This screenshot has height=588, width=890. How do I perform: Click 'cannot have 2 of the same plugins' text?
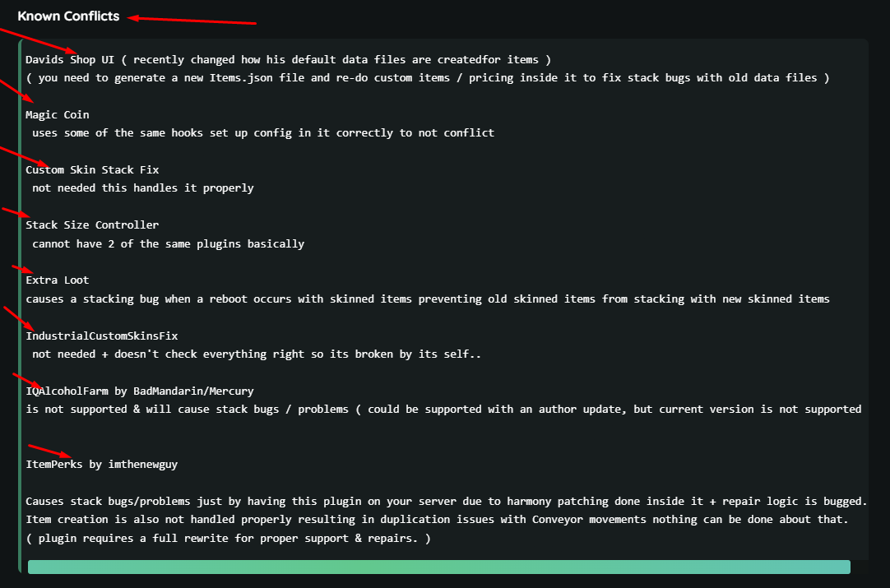click(x=168, y=243)
